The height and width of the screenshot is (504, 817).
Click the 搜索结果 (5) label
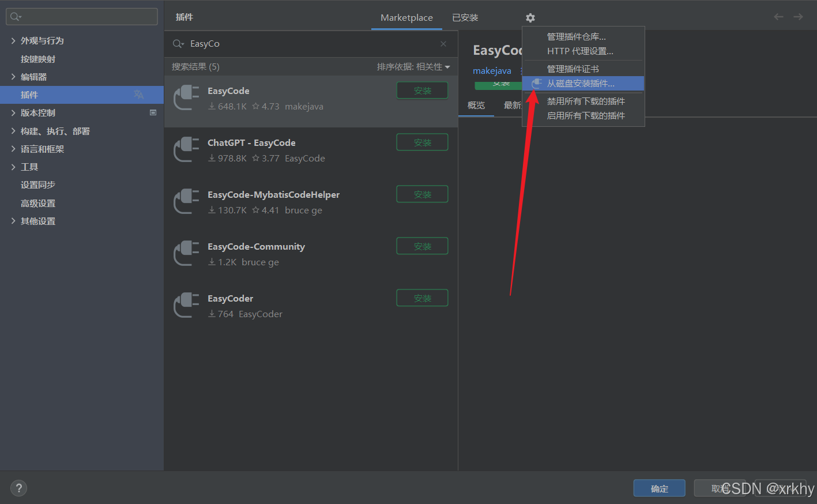[195, 67]
